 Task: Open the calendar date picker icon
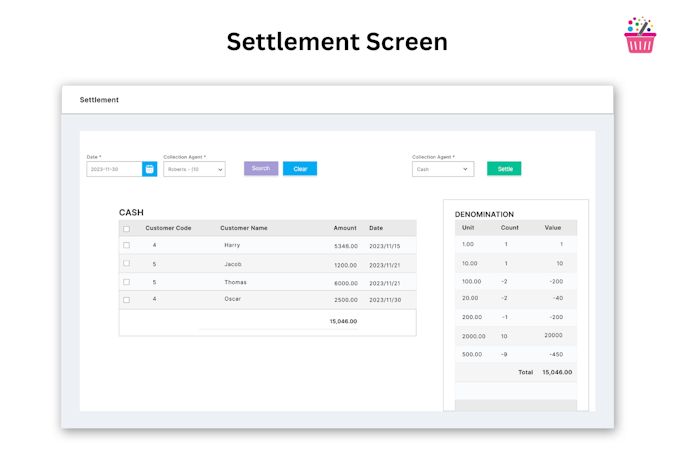(x=149, y=169)
